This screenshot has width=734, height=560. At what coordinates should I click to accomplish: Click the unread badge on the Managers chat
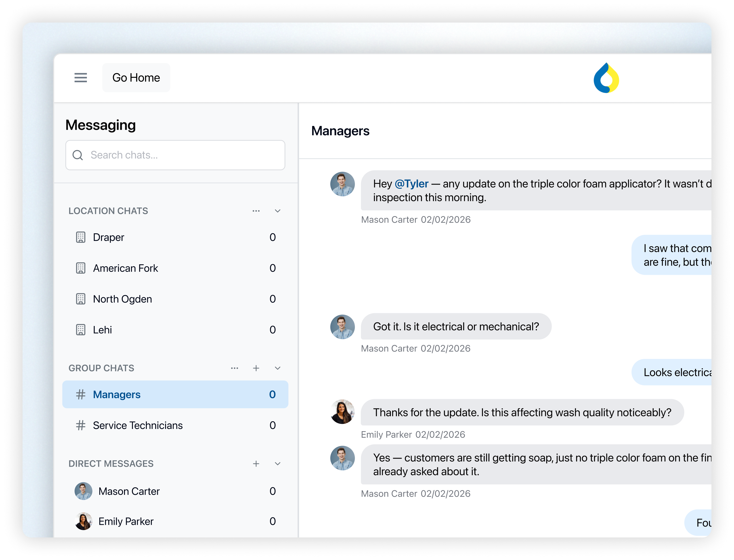pos(272,394)
